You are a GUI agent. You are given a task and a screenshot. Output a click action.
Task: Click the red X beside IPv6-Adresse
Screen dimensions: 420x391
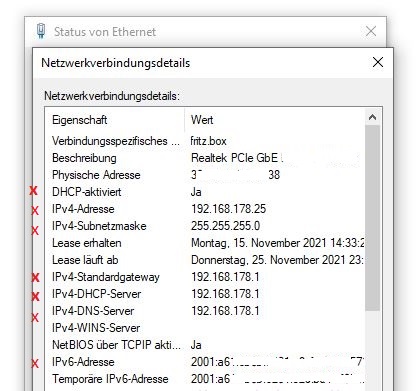coord(35,363)
